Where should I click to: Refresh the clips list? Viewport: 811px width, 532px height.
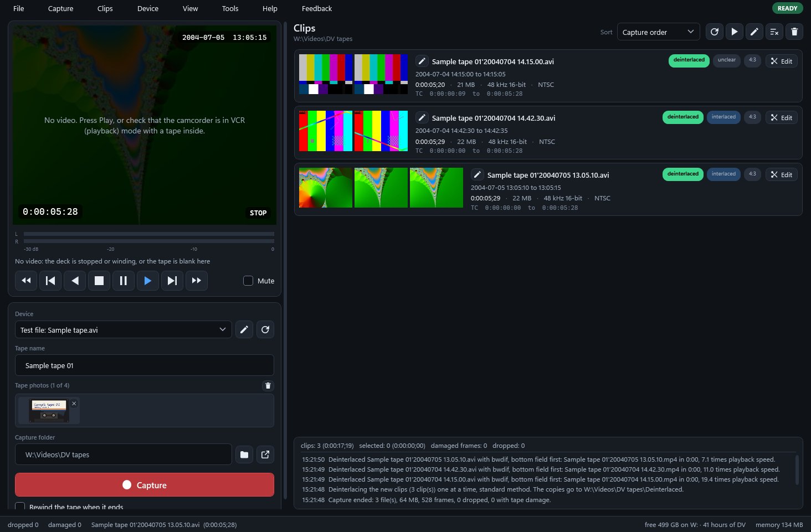pyautogui.click(x=715, y=32)
